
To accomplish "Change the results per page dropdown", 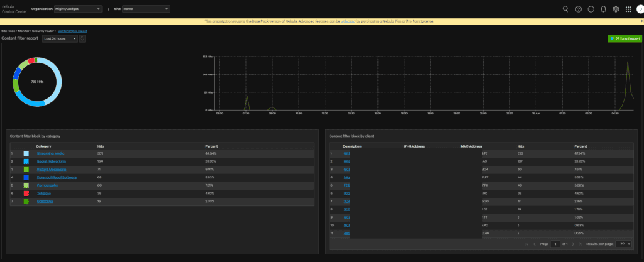I will (624, 243).
